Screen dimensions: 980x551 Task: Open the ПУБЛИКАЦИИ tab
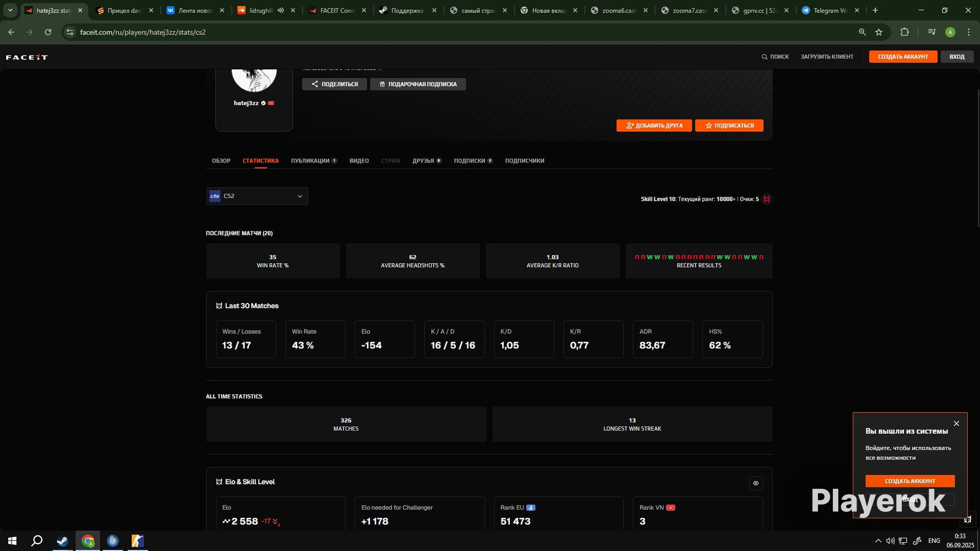pos(314,161)
